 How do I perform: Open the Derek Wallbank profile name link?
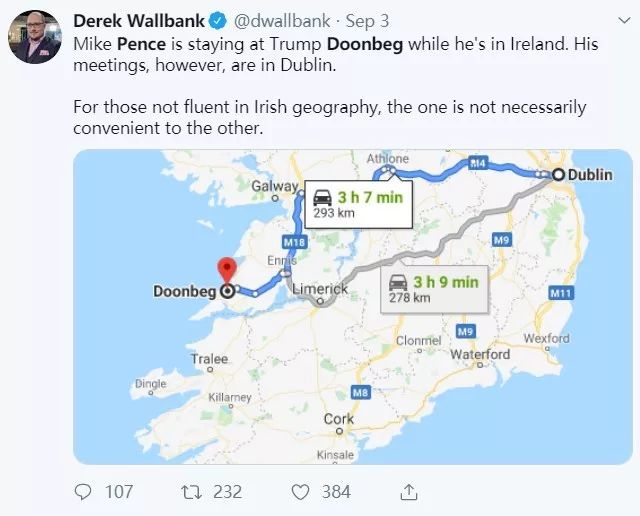[x=139, y=21]
